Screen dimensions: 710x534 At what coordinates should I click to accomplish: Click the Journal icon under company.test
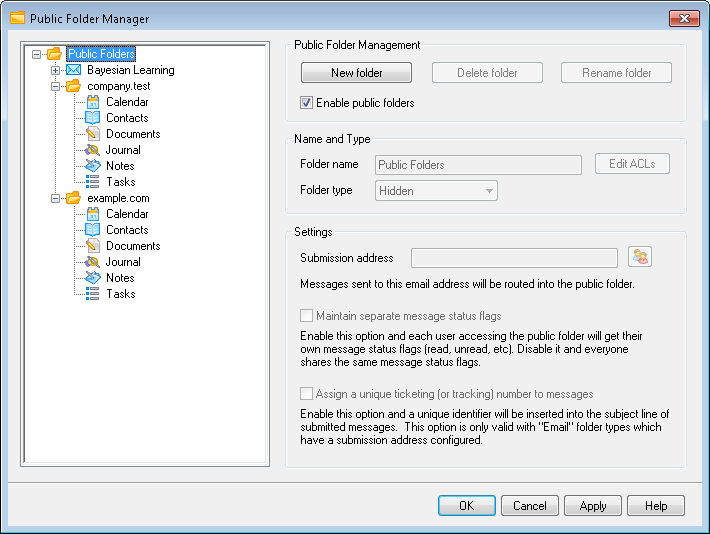tap(92, 150)
